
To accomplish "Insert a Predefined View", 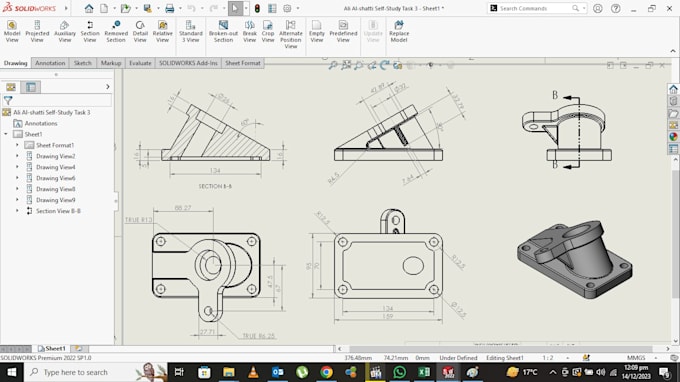I will pos(343,32).
